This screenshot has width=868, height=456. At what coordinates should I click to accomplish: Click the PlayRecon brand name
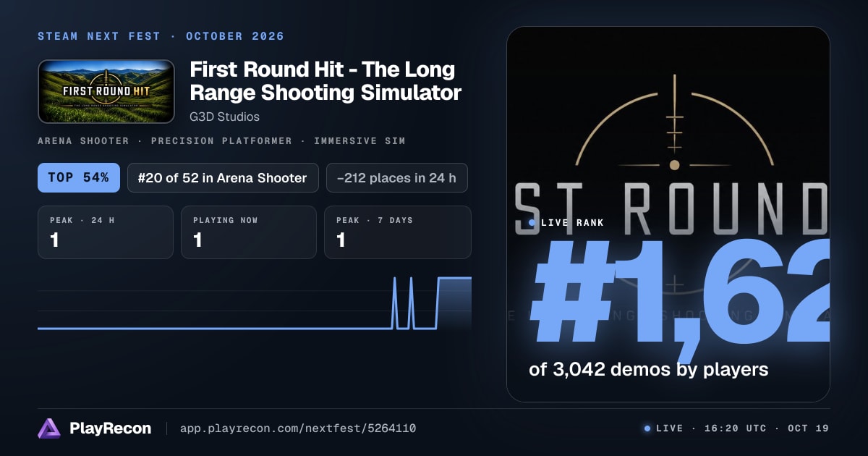point(110,428)
